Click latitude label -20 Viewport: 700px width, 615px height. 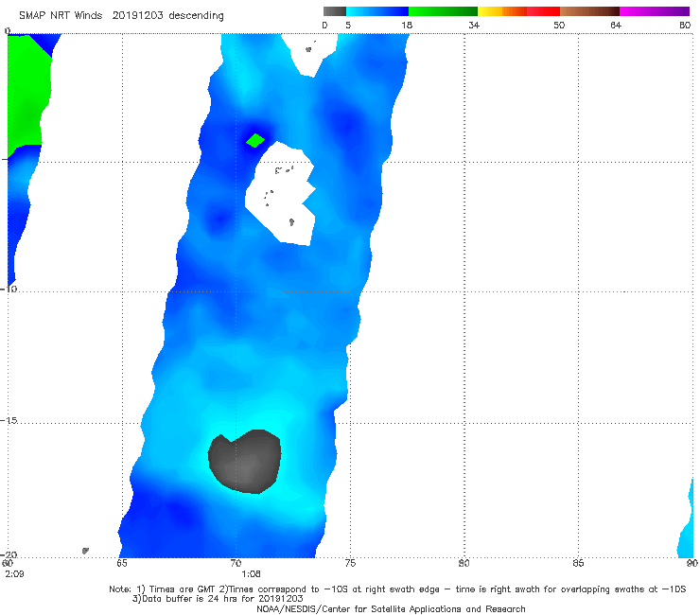point(9,554)
